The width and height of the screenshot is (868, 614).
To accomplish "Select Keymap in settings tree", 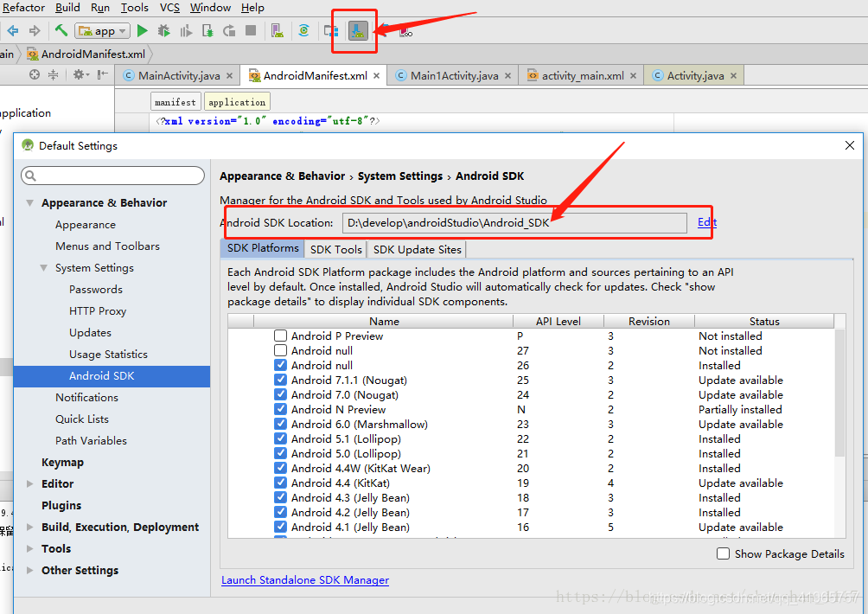I will coord(62,463).
